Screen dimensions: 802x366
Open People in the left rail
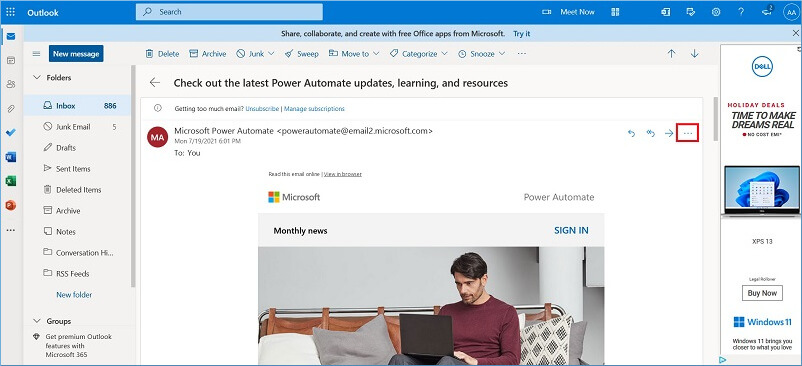(x=11, y=84)
